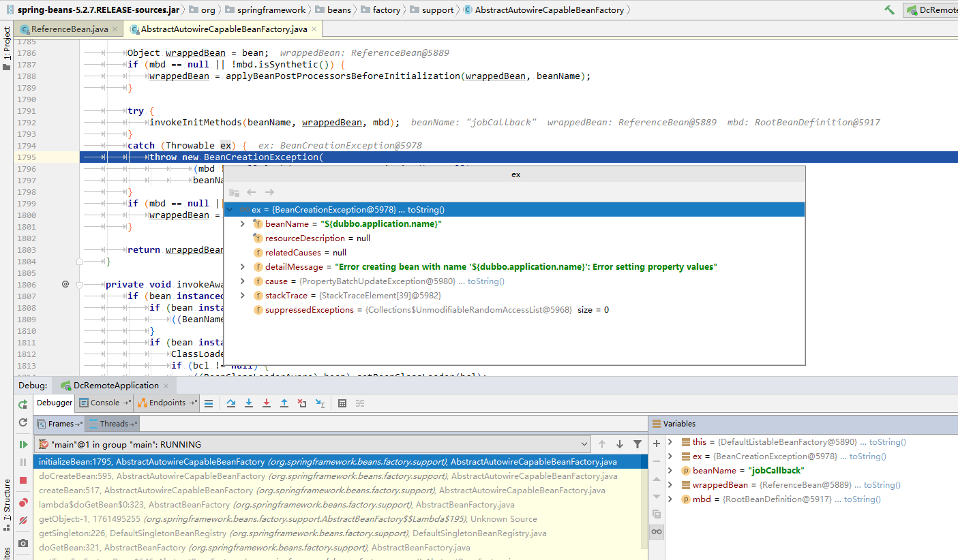Pause the program
The height and width of the screenshot is (560, 958).
coord(23,462)
